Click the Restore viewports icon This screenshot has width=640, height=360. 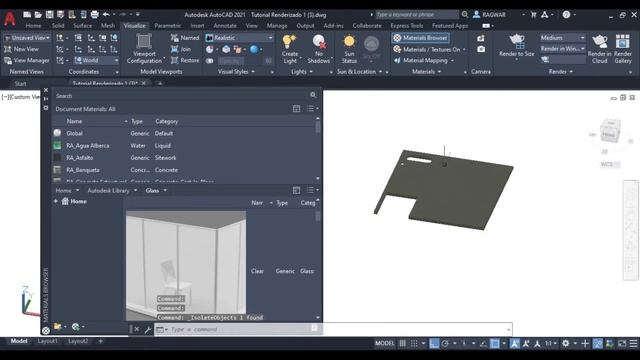coord(174,60)
